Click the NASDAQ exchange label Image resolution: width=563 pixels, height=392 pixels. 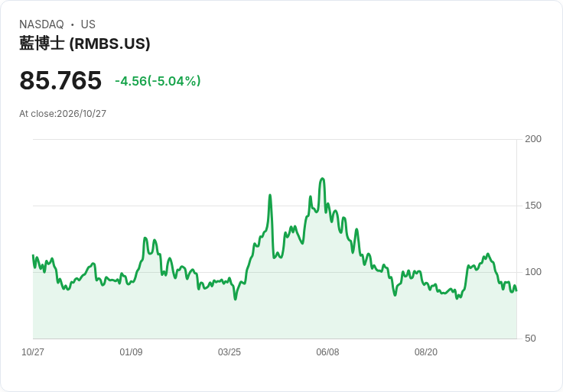[41, 24]
